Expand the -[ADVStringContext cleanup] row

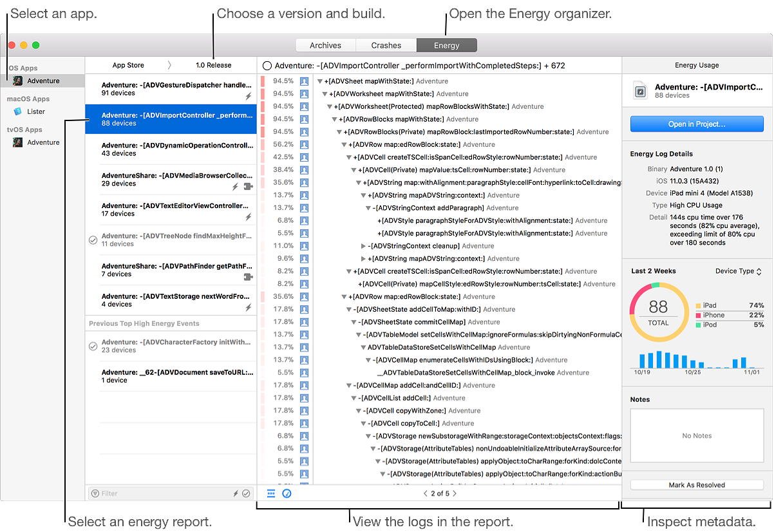click(x=364, y=246)
